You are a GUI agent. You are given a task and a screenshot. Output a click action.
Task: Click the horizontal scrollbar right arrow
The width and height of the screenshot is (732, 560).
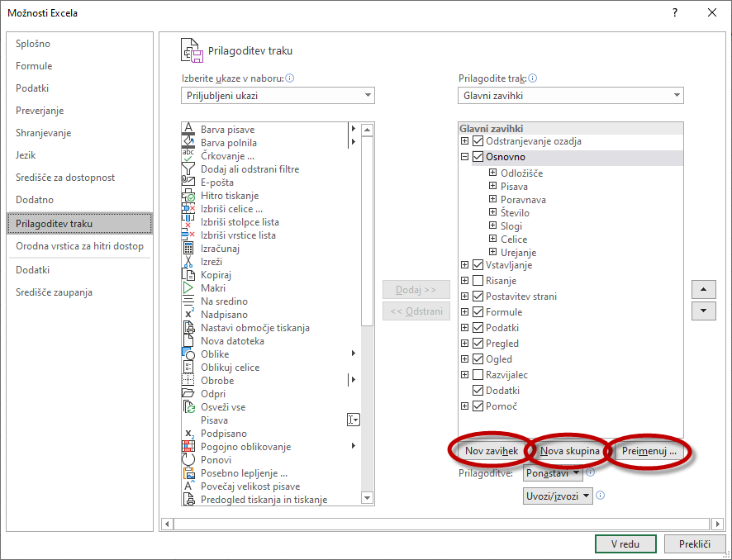tap(718, 524)
